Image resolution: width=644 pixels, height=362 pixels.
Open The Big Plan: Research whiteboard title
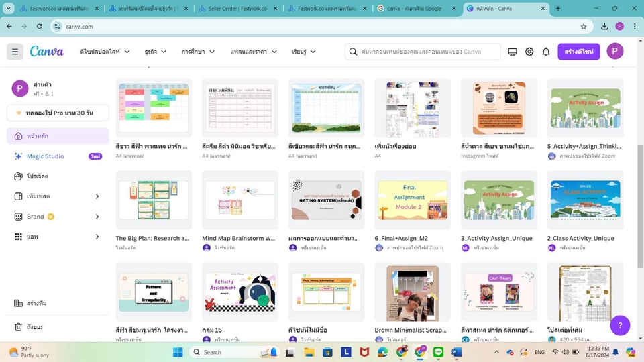tap(152, 238)
